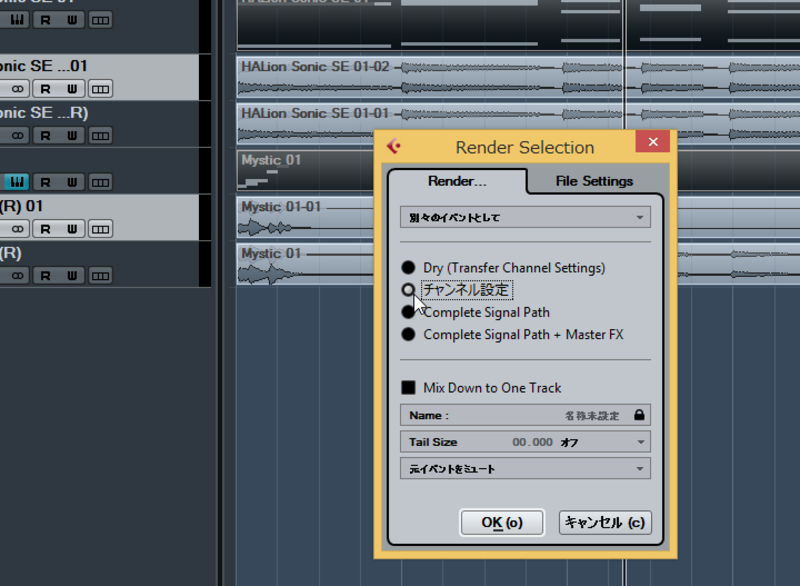Toggle Read automation on the "onic SE ...R)" track
Screen dimensions: 800x586
[45, 136]
